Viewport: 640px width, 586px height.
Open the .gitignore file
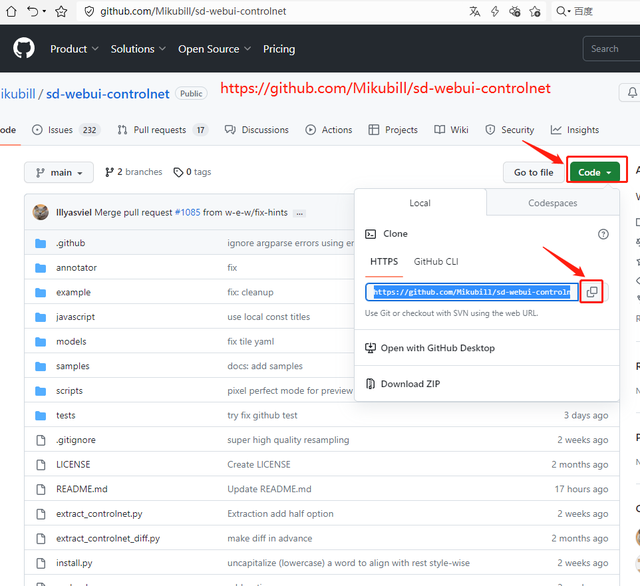tap(76, 440)
